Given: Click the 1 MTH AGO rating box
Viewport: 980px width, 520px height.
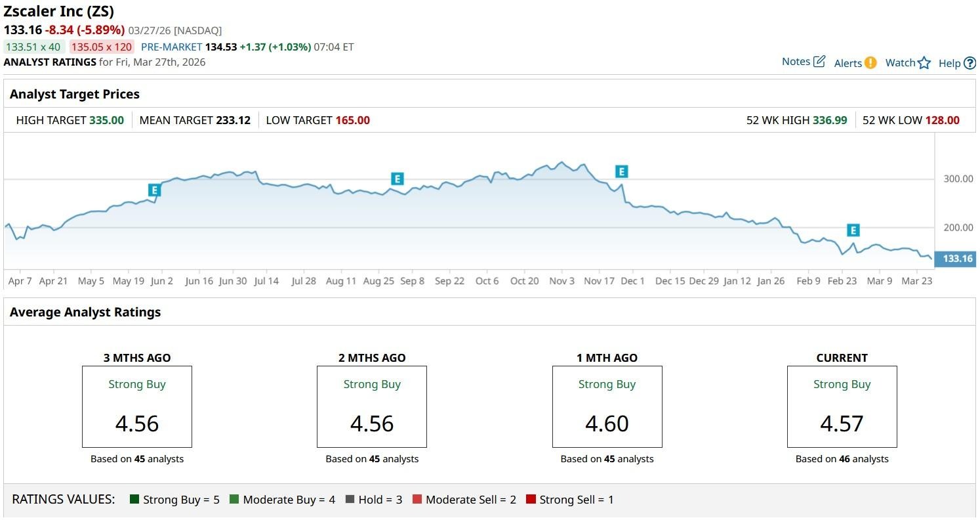Looking at the screenshot, I should [x=607, y=407].
